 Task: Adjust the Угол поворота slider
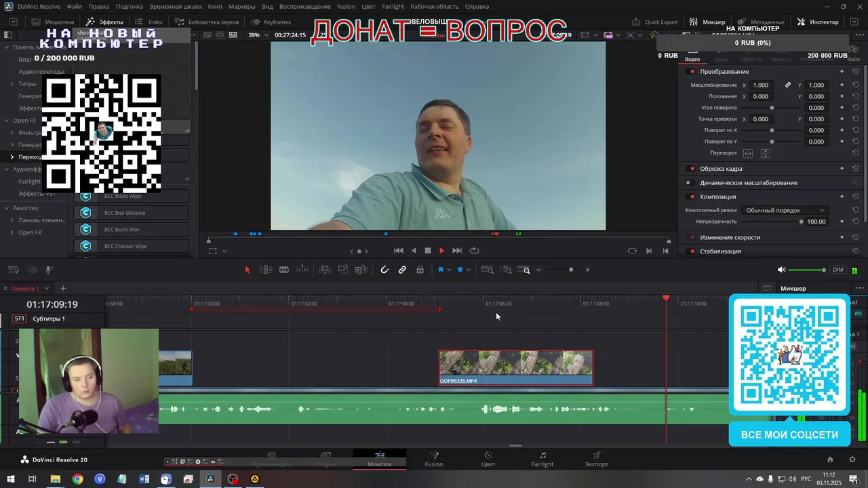pos(772,108)
